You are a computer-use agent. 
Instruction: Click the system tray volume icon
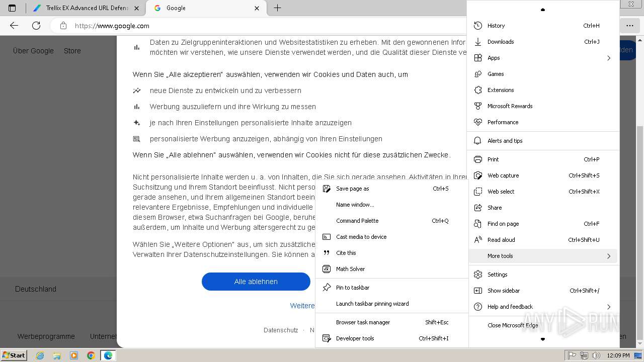596,355
